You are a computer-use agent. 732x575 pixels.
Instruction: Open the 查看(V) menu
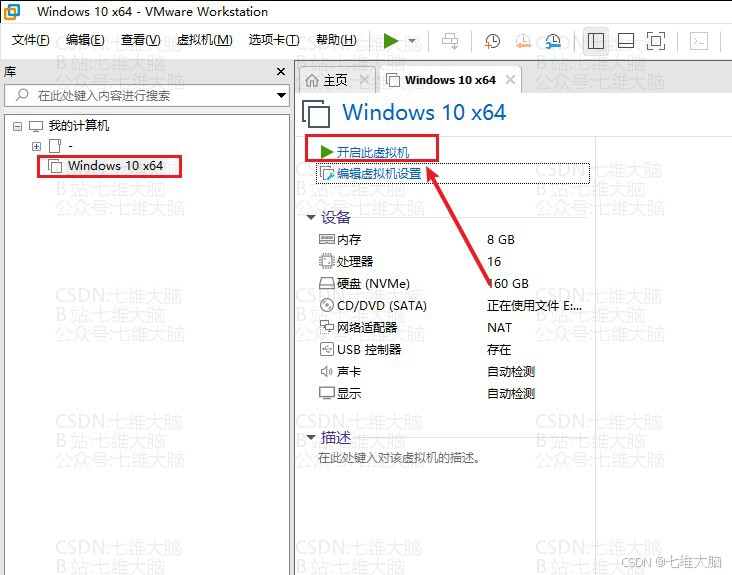pyautogui.click(x=141, y=40)
